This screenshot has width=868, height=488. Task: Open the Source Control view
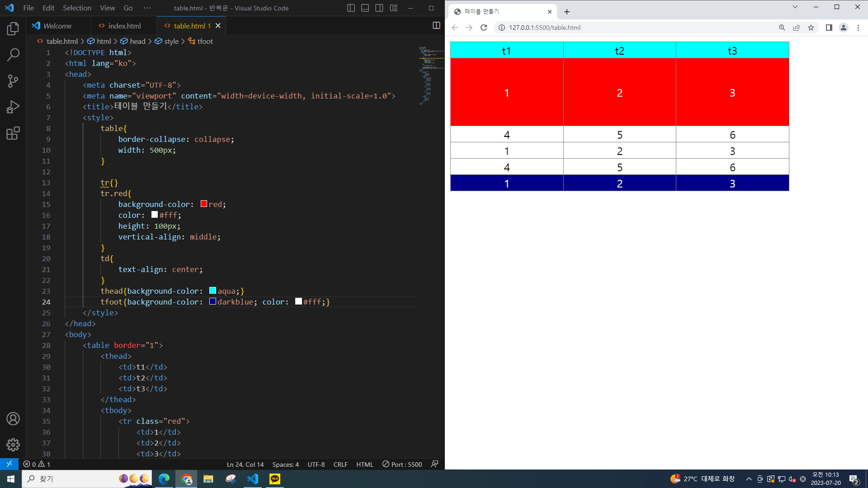point(13,81)
